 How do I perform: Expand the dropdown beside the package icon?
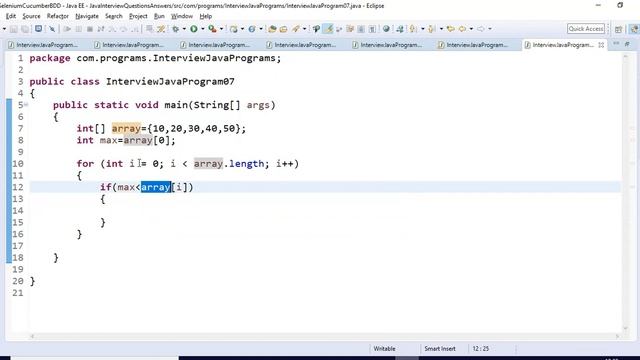(x=242, y=29)
